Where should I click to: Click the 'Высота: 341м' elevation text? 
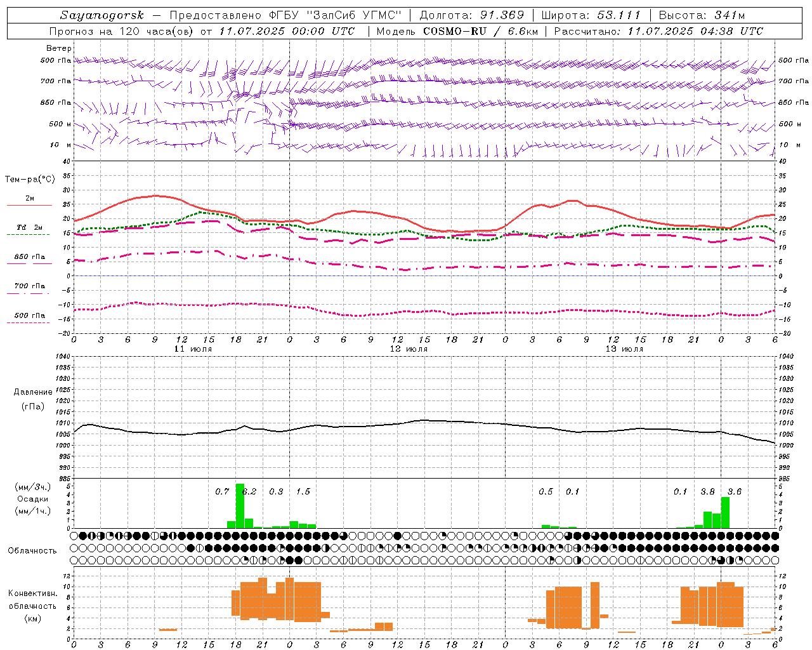[x=702, y=15]
